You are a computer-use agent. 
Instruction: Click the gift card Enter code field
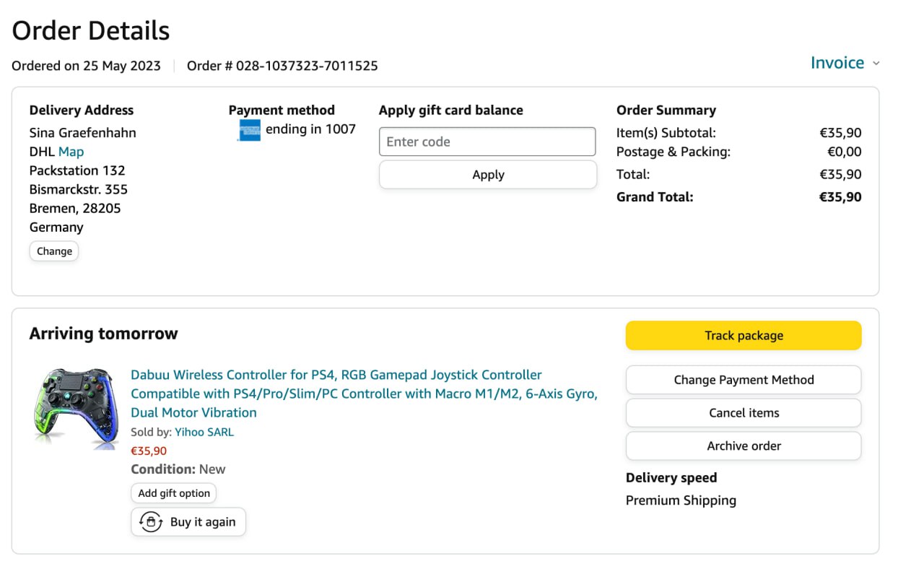coord(487,142)
